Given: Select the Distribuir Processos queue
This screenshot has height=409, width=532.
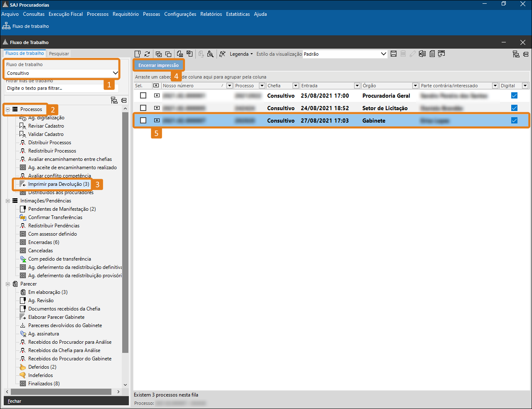Looking at the screenshot, I should [49, 143].
